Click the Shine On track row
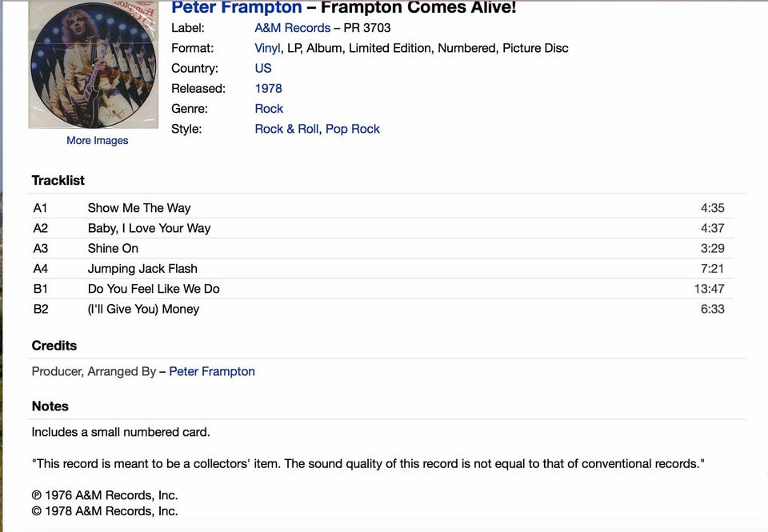Image resolution: width=768 pixels, height=532 pixels. click(380, 248)
